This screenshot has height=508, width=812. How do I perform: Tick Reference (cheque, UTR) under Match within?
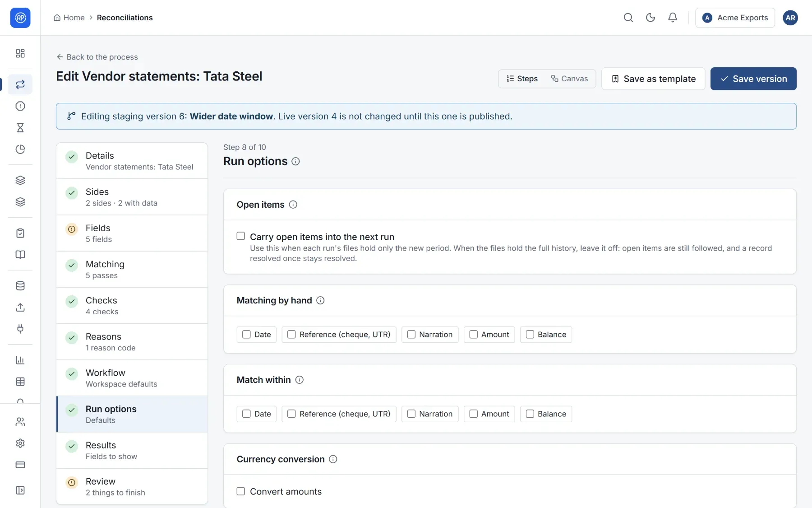pyautogui.click(x=292, y=414)
